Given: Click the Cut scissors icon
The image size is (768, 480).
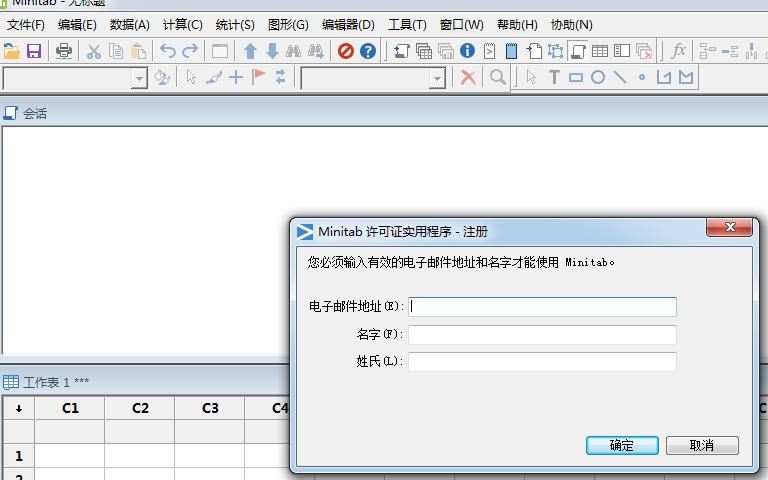Looking at the screenshot, I should (94, 51).
